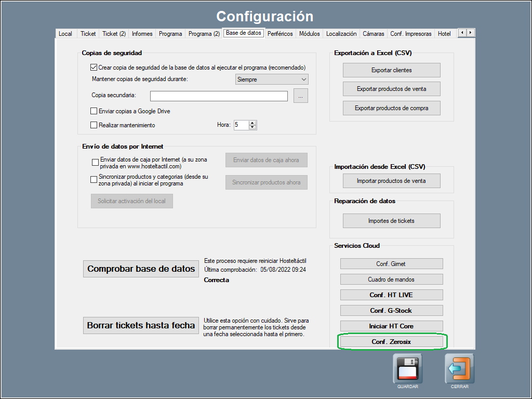
Task: Enable Enviar copias a Google Drive
Action: click(94, 111)
